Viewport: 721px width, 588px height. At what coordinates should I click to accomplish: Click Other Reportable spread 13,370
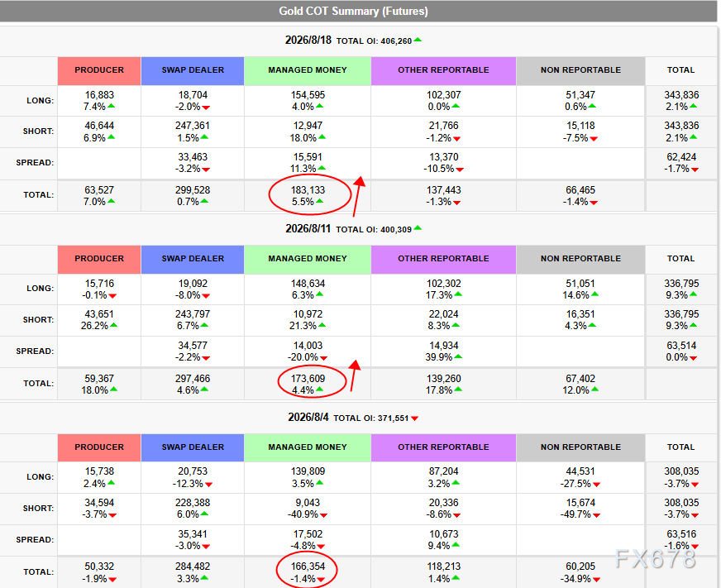pyautogui.click(x=443, y=157)
